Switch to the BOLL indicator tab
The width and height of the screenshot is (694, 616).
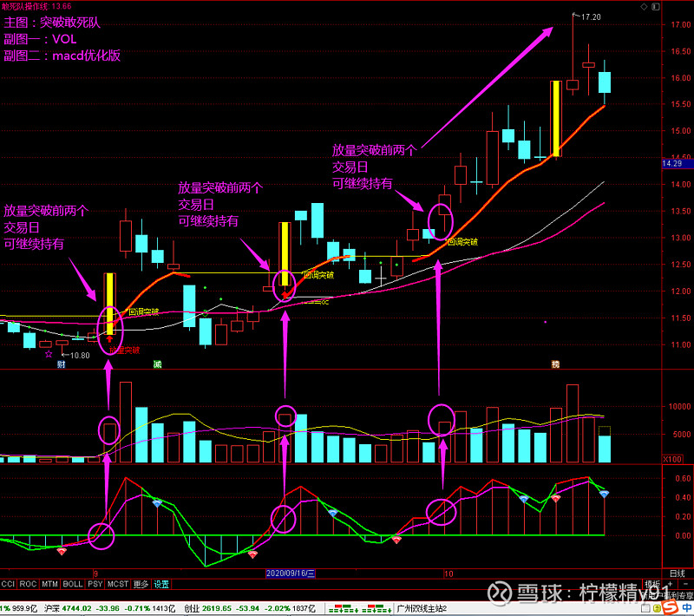tap(73, 584)
